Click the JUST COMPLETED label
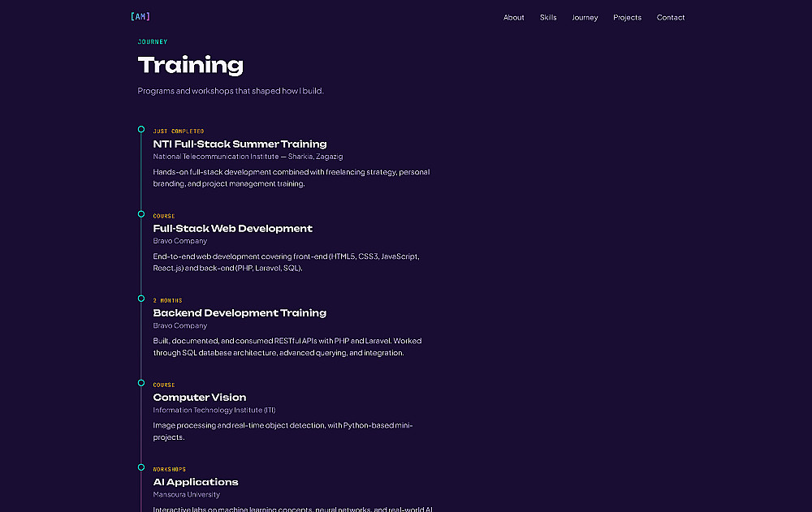Viewport: 812px width, 512px height. click(179, 131)
